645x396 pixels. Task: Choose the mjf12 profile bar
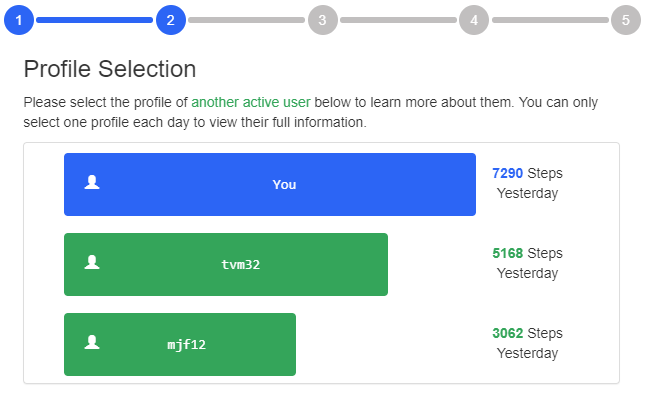pos(180,345)
